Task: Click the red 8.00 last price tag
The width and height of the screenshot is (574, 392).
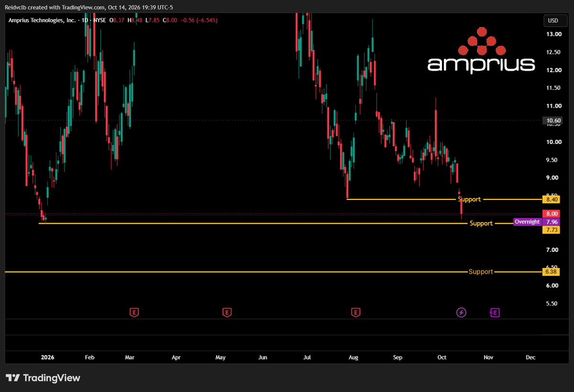Action: (x=552, y=214)
